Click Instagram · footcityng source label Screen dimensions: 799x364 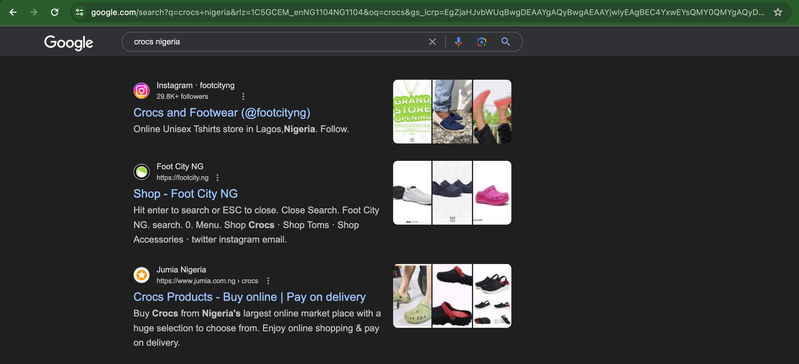point(196,85)
